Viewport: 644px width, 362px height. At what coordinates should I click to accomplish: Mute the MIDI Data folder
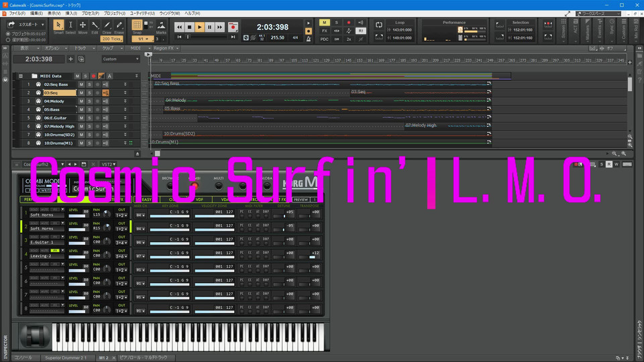77,76
